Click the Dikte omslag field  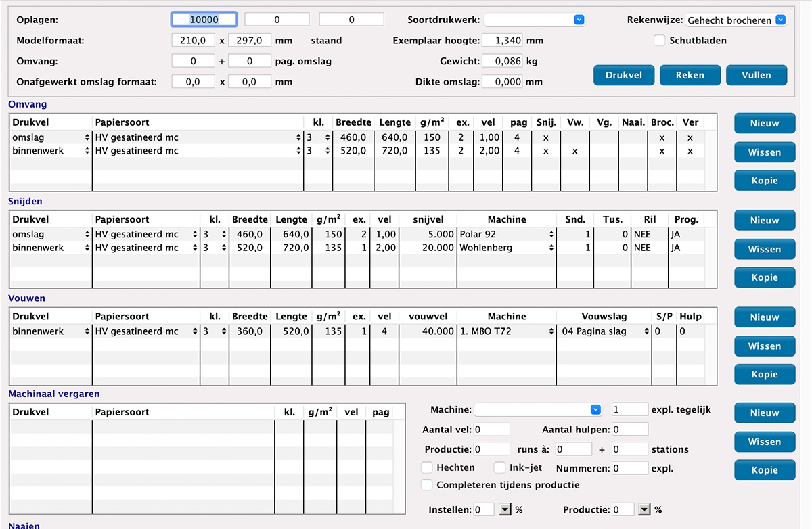(x=503, y=82)
